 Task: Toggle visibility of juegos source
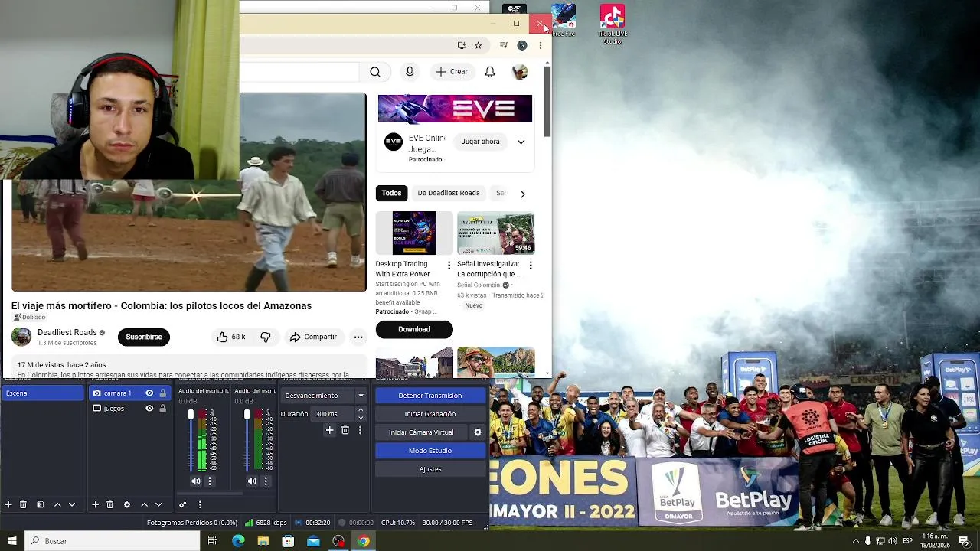click(149, 409)
